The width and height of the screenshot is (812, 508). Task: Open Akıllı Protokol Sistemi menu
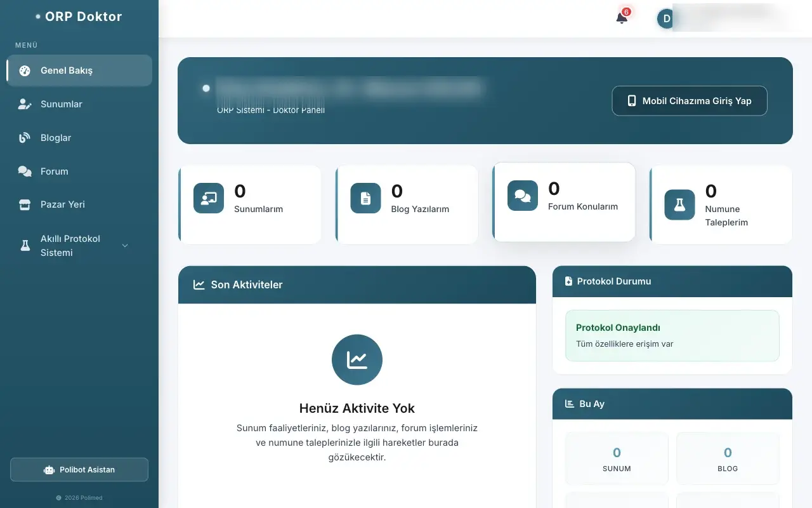coord(79,246)
